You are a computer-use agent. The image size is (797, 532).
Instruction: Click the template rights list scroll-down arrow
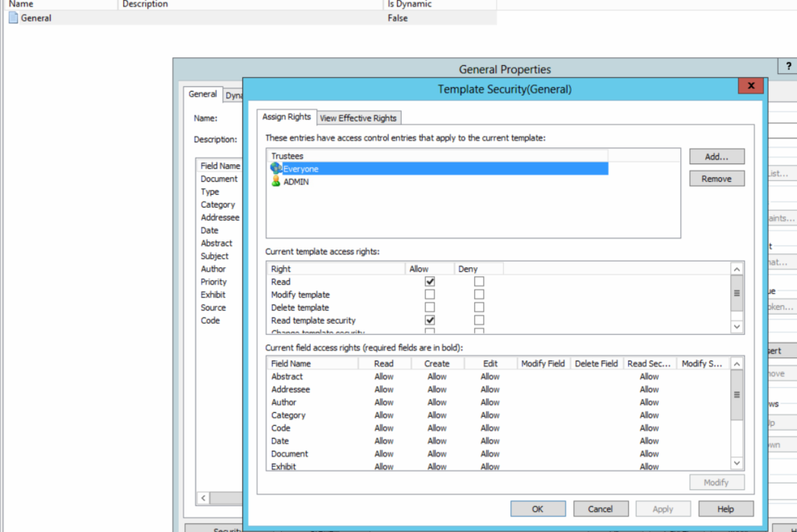tap(737, 327)
